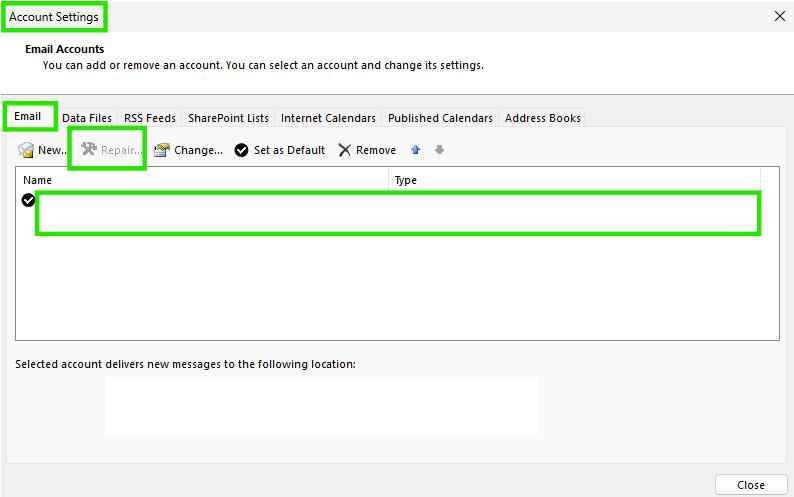Image resolution: width=794 pixels, height=497 pixels.
Task: Open the Data Files tab
Action: [x=87, y=118]
